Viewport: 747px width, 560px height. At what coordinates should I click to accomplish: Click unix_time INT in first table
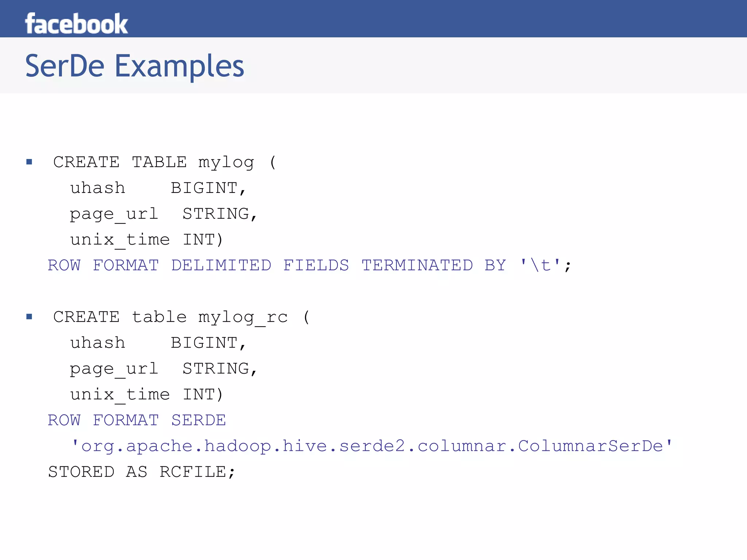click(x=147, y=240)
